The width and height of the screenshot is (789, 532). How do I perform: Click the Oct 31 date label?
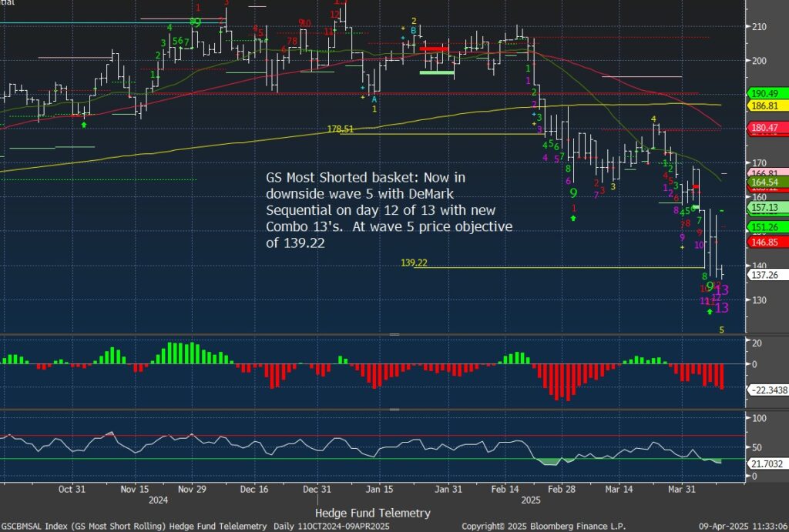tap(72, 489)
